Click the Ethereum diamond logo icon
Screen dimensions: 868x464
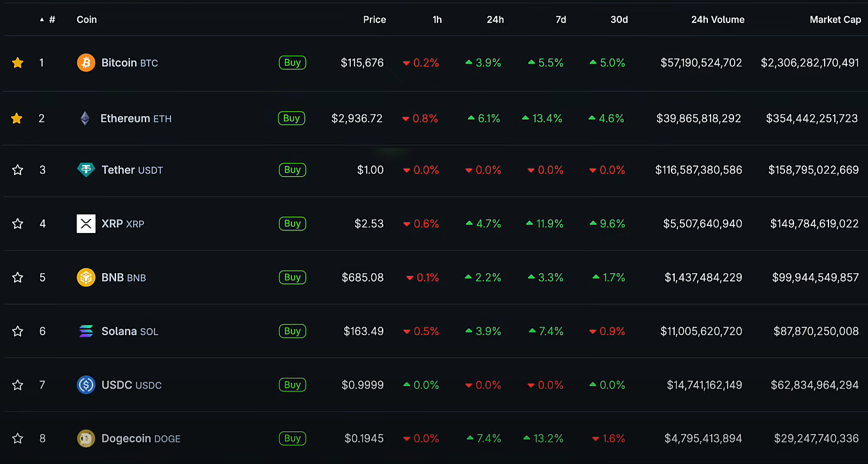[x=85, y=118]
